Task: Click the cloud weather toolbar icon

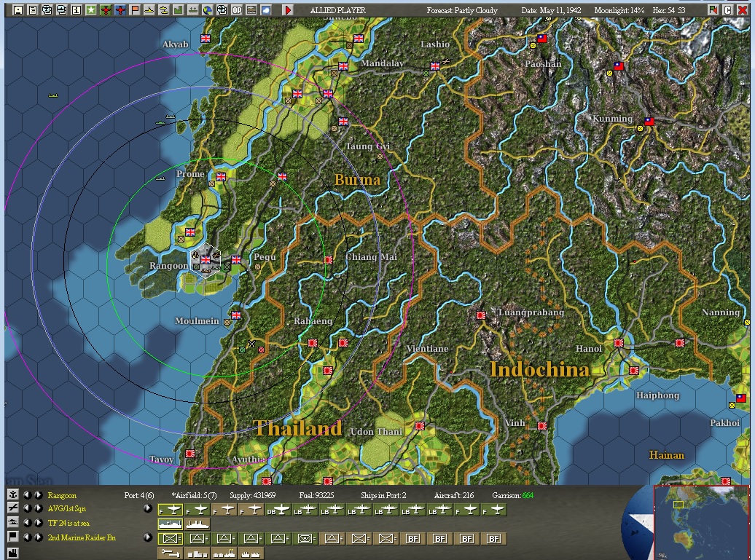Action: (x=266, y=9)
